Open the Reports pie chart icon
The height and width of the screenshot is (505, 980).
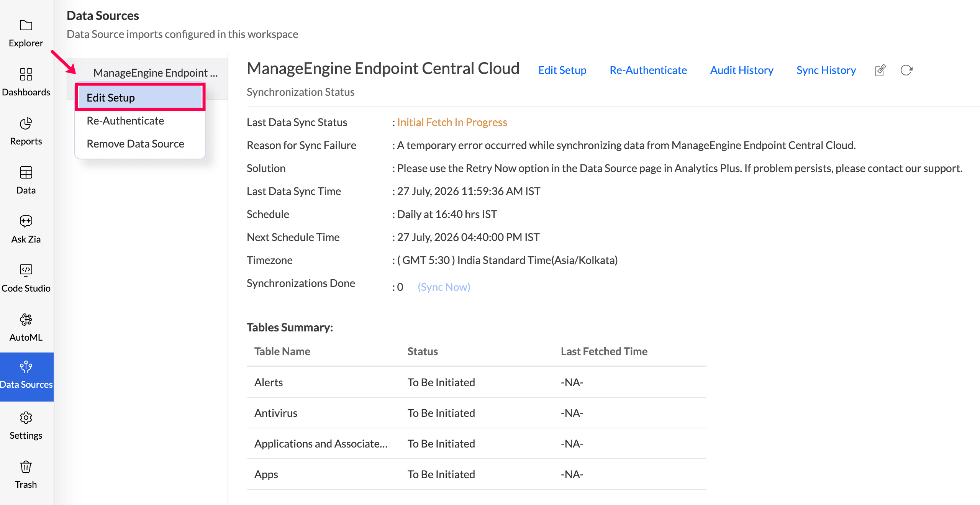26,124
